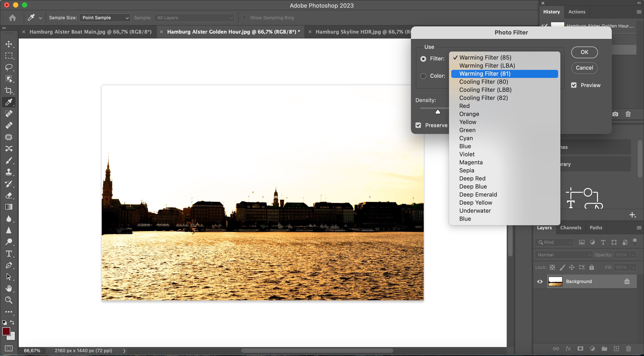Select the Hand tool
Screen dimensions: 644x356
pos(9,288)
